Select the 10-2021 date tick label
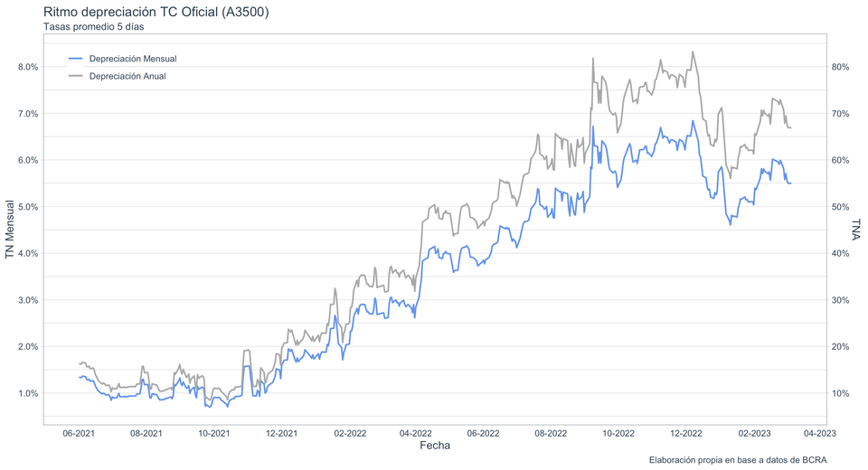 (213, 433)
